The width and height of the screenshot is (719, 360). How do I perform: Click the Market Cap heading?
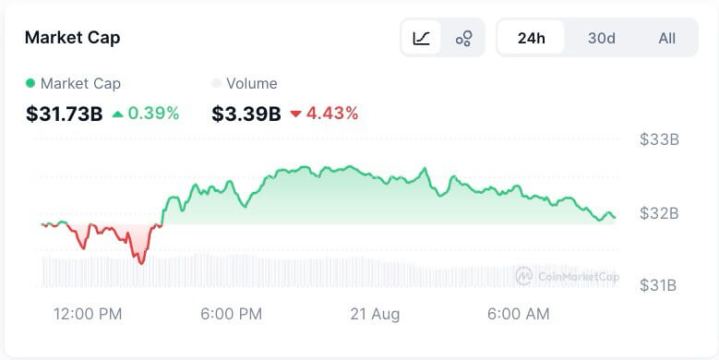72,38
